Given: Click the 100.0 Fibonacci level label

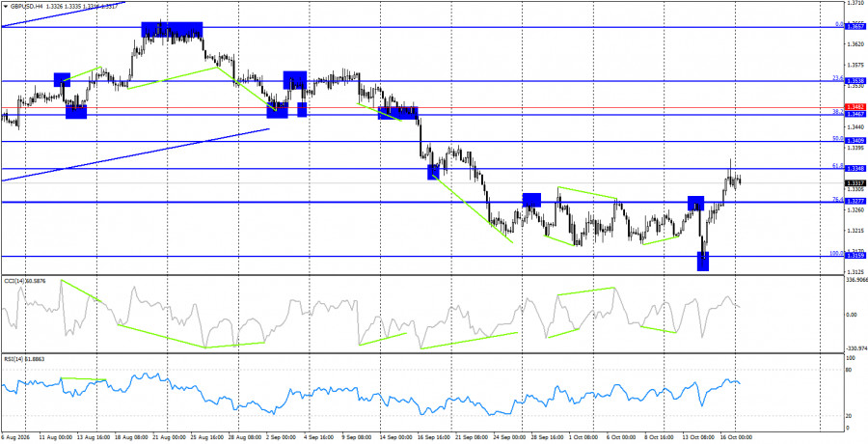Looking at the screenshot, I should pos(836,253).
